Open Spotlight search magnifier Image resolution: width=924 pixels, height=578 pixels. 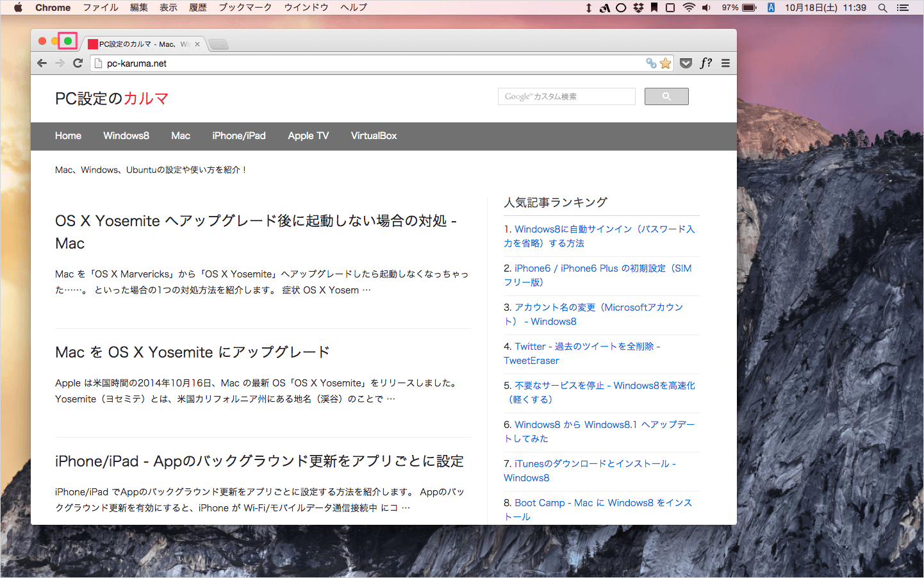[882, 8]
